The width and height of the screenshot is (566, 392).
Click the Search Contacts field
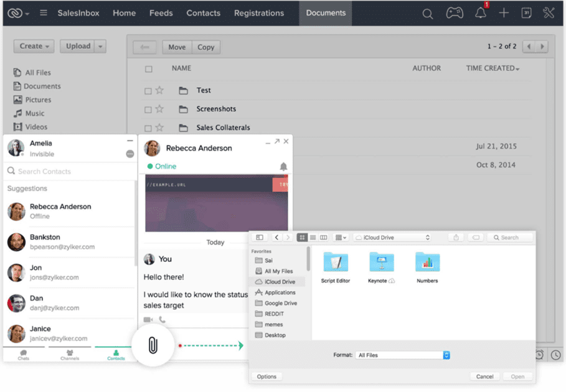click(x=70, y=171)
